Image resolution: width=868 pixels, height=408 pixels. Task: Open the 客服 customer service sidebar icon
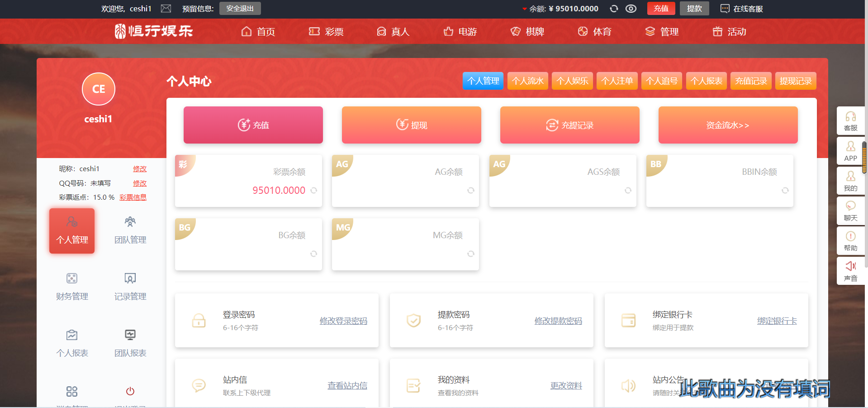tap(850, 121)
